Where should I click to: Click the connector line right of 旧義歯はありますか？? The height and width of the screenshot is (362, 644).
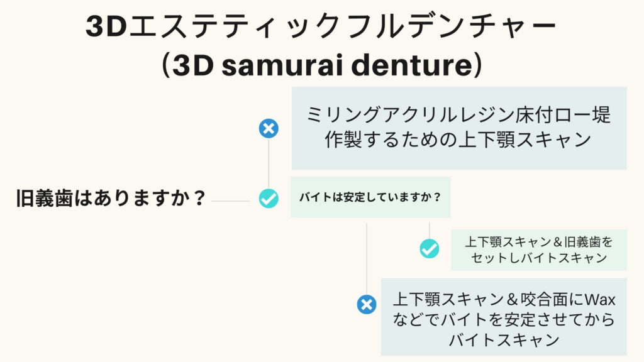coord(230,201)
